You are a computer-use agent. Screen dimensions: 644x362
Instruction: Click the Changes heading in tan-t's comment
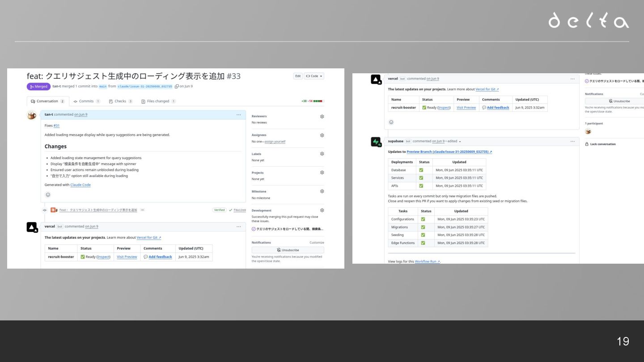[x=55, y=147]
